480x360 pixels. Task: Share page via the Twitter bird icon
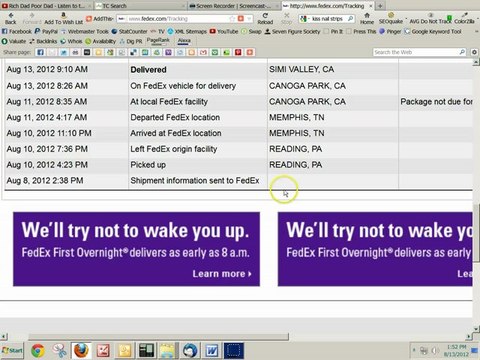pos(64,52)
